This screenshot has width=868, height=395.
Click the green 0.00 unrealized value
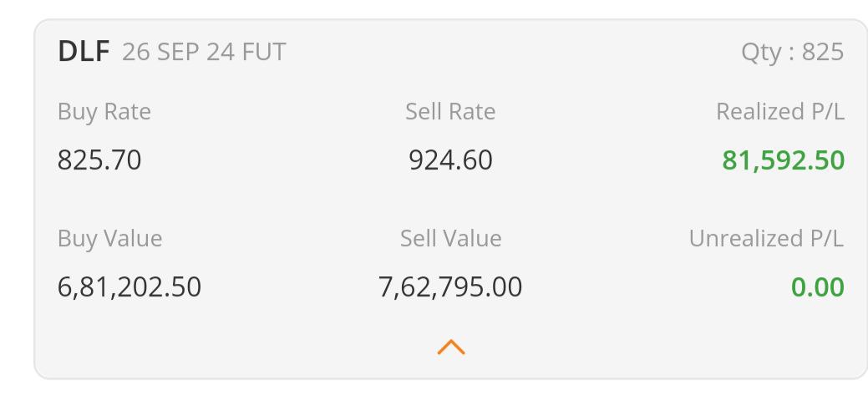817,287
